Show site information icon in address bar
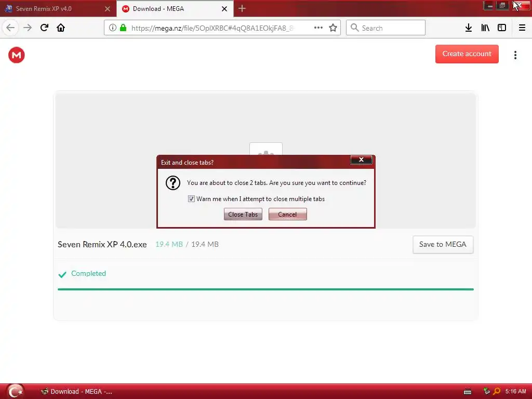This screenshot has height=399, width=532. pos(113,28)
